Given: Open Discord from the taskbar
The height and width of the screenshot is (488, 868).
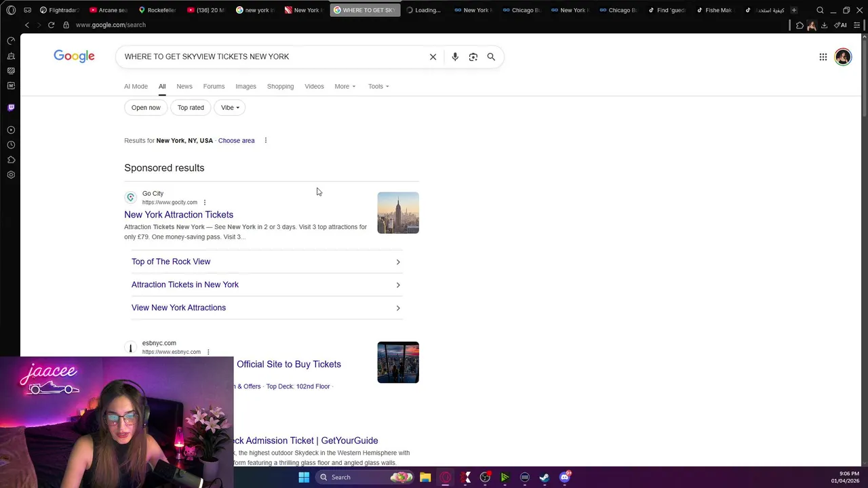Looking at the screenshot, I should coord(564,477).
